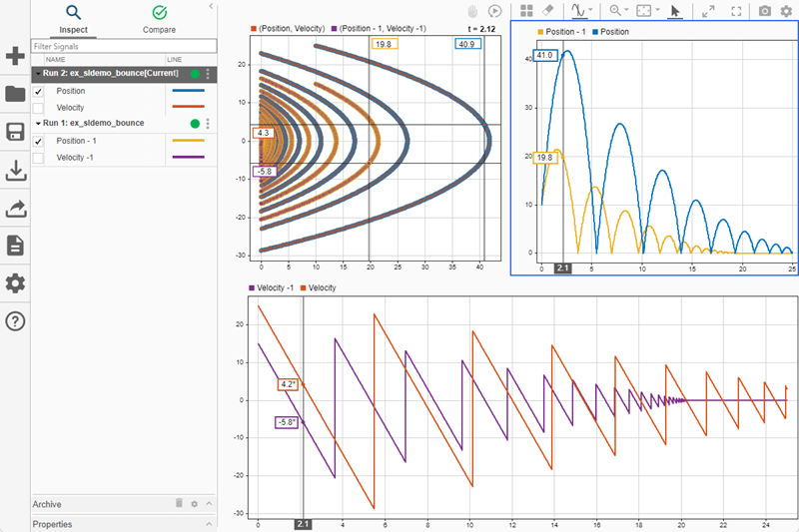Click the fullscreen expand-arrows icon
The width and height of the screenshot is (799, 532).
pyautogui.click(x=736, y=11)
